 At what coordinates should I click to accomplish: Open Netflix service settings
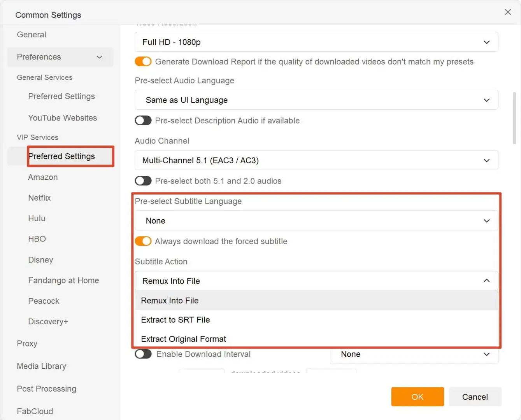pyautogui.click(x=39, y=198)
